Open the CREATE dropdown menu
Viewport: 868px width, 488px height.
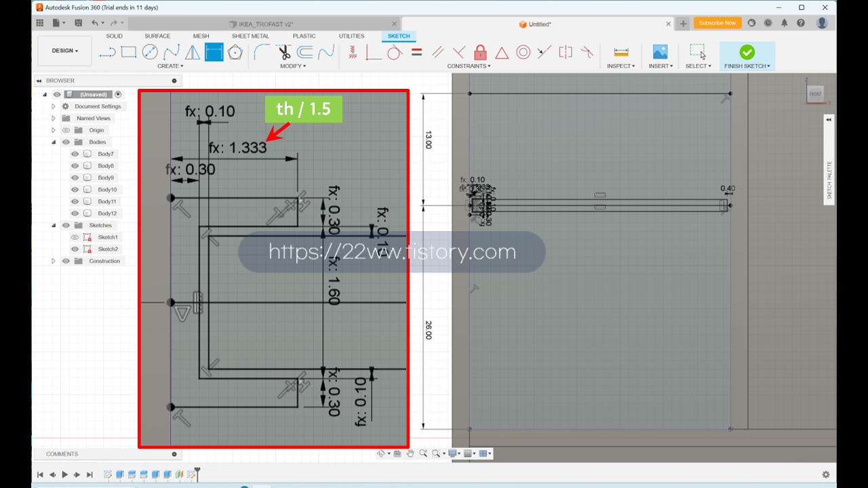(x=170, y=66)
